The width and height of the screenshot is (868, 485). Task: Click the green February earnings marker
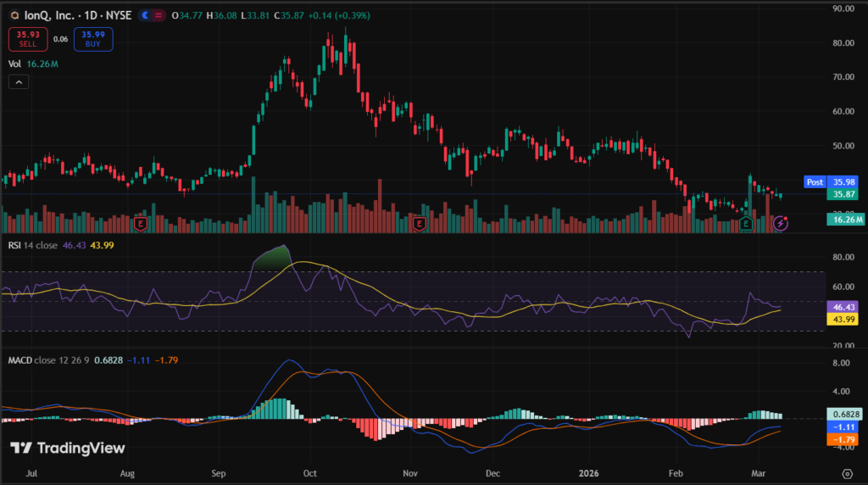pos(745,224)
